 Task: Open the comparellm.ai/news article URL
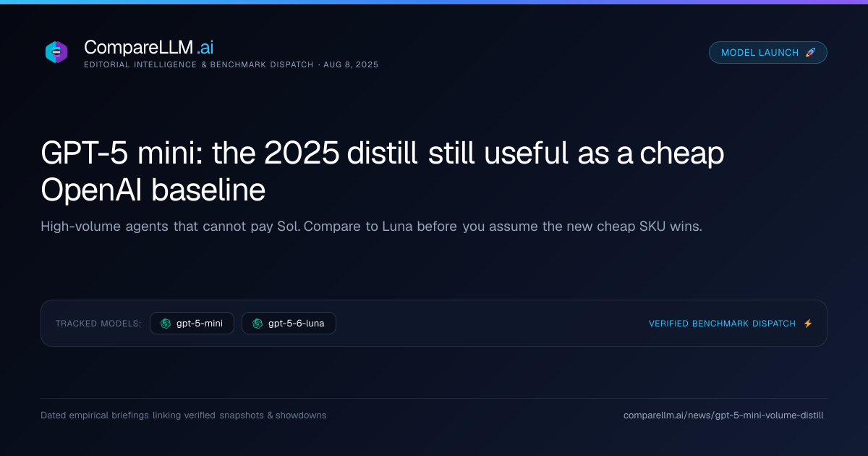[x=723, y=415]
